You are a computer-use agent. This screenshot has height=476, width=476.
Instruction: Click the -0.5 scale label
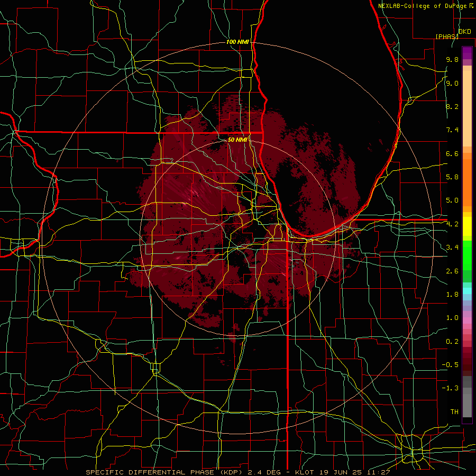tap(450, 365)
